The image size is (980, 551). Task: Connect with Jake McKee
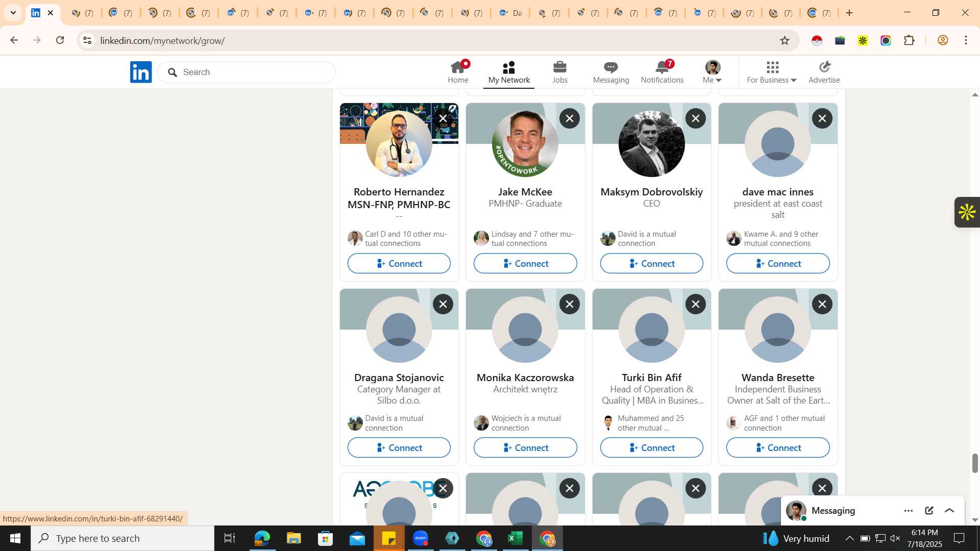coord(525,263)
